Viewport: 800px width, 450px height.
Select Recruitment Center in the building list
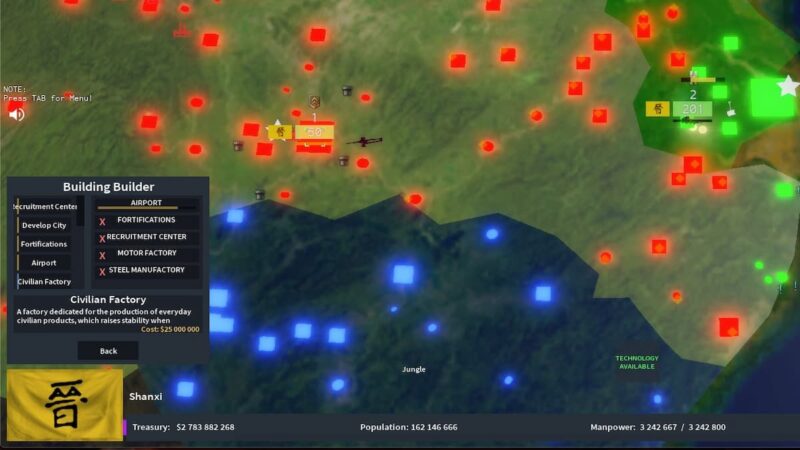pyautogui.click(x=44, y=206)
